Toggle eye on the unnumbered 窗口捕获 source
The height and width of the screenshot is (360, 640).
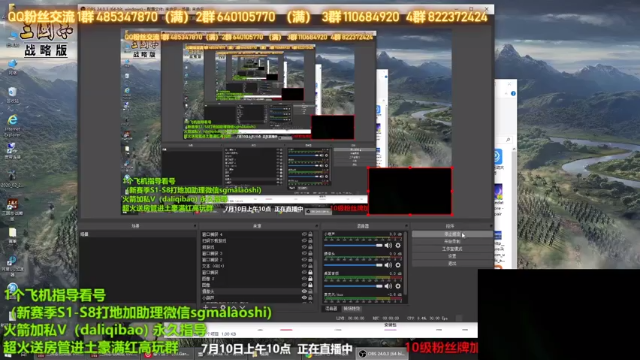(304, 272)
